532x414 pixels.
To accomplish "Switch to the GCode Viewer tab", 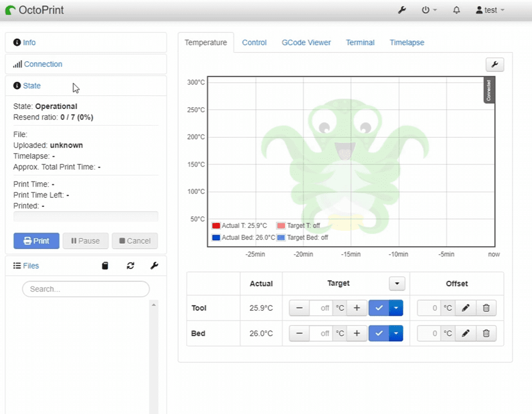I will coord(306,43).
